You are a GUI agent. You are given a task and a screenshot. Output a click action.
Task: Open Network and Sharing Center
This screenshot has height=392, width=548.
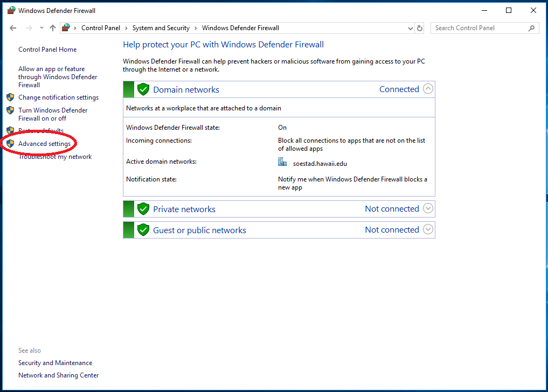pos(58,375)
